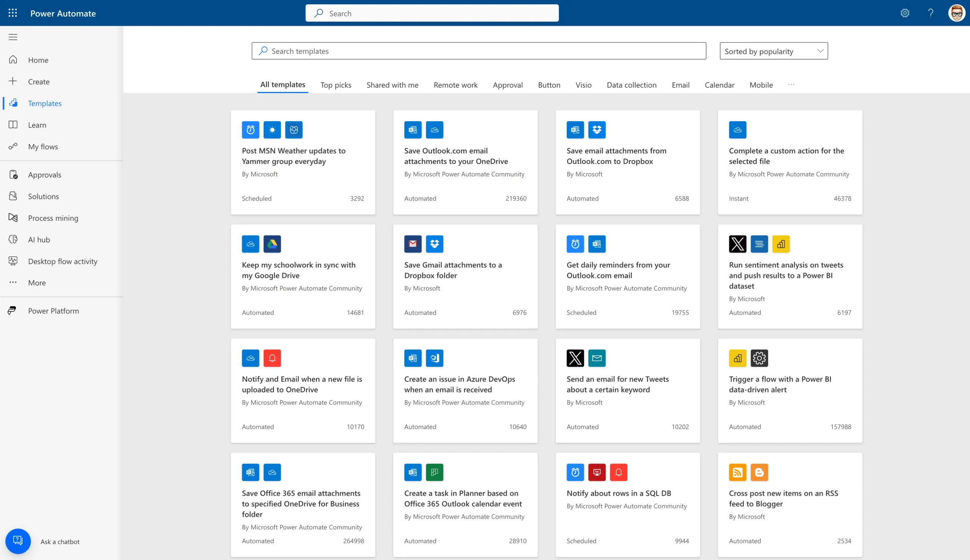
Task: Expand more template categories via ellipsis
Action: coord(792,84)
